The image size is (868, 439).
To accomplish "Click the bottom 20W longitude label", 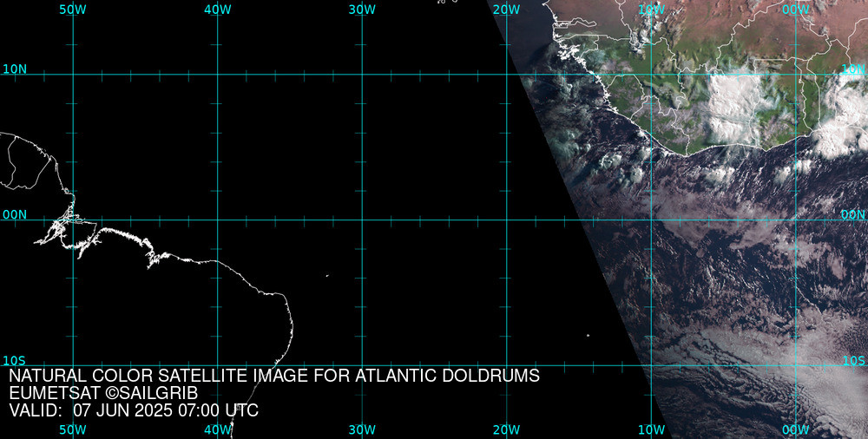I will point(507,430).
